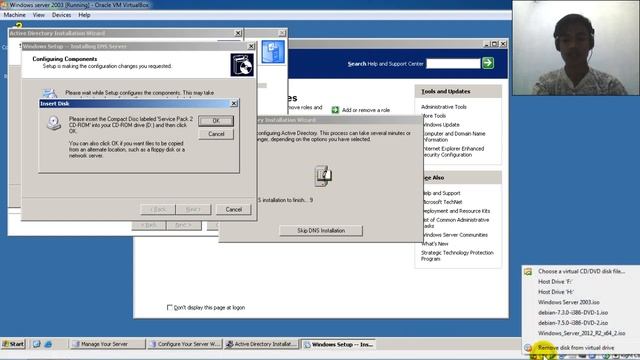The height and width of the screenshot is (360, 640).
Task: Switch to Configure Your Server Wizard taskbar item
Action: pyautogui.click(x=184, y=344)
